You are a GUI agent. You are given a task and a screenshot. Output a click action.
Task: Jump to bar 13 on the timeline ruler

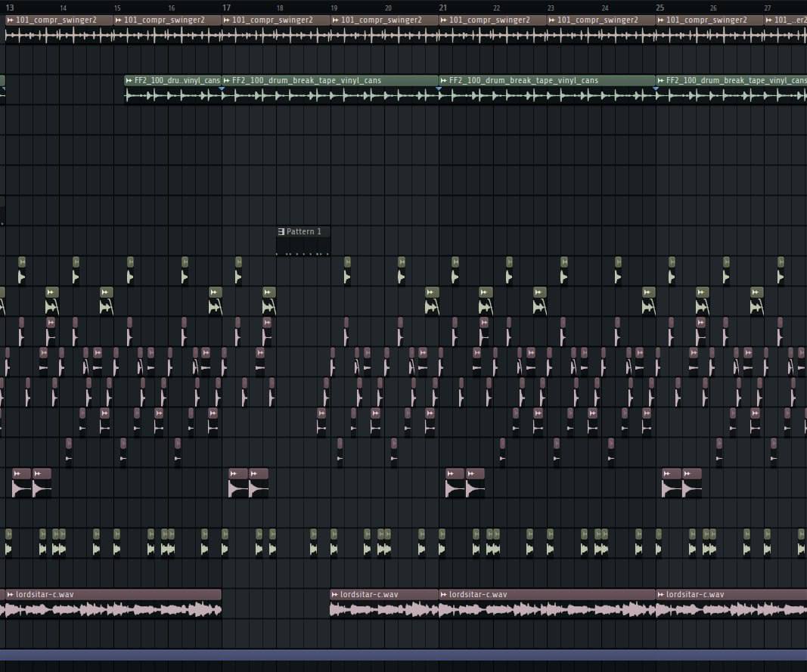click(x=10, y=8)
